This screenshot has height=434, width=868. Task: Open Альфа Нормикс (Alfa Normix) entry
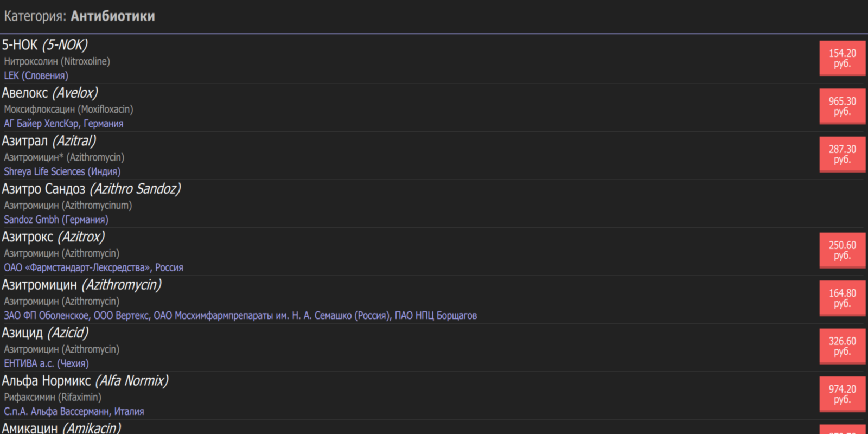85,381
